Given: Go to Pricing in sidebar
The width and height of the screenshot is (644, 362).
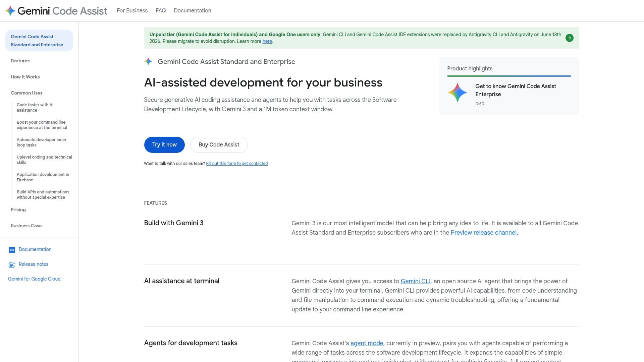Looking at the screenshot, I should pos(18,209).
